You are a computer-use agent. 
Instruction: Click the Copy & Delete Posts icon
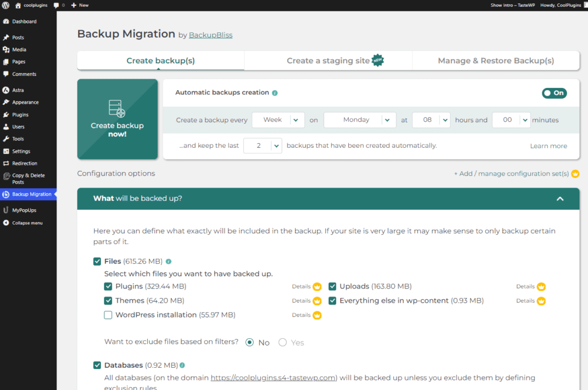tap(6, 176)
